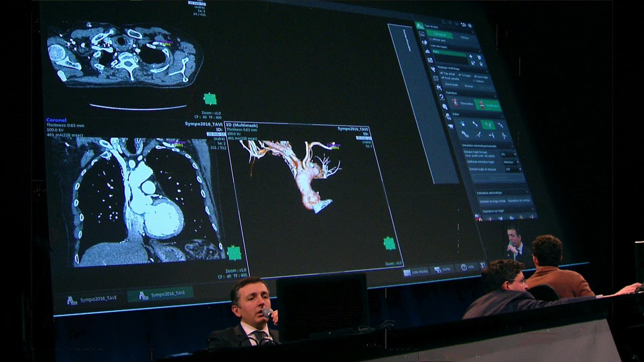Click Estimation de la ligne centrale
The image size is (644, 362).
click(x=492, y=201)
